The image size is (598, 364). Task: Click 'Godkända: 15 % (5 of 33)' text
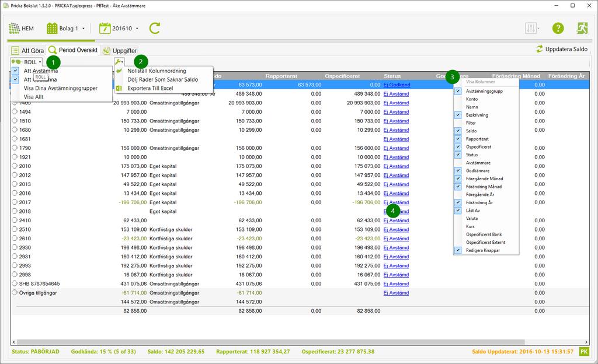pos(103,351)
